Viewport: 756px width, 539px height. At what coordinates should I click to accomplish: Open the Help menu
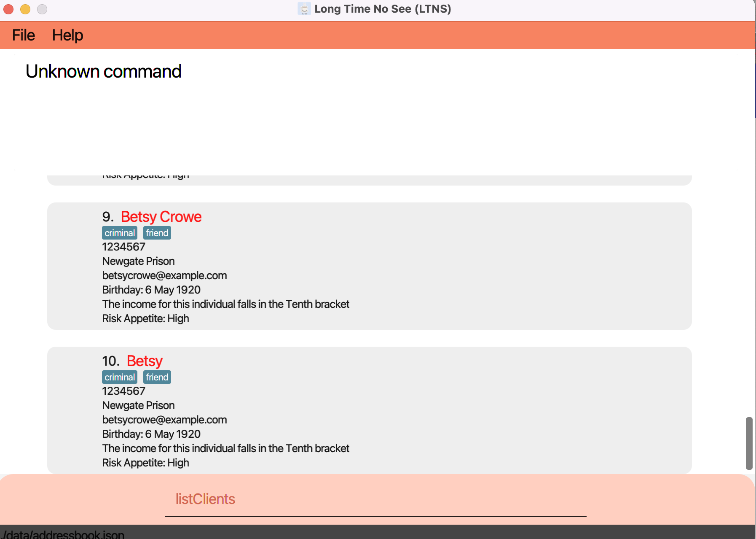pos(68,35)
